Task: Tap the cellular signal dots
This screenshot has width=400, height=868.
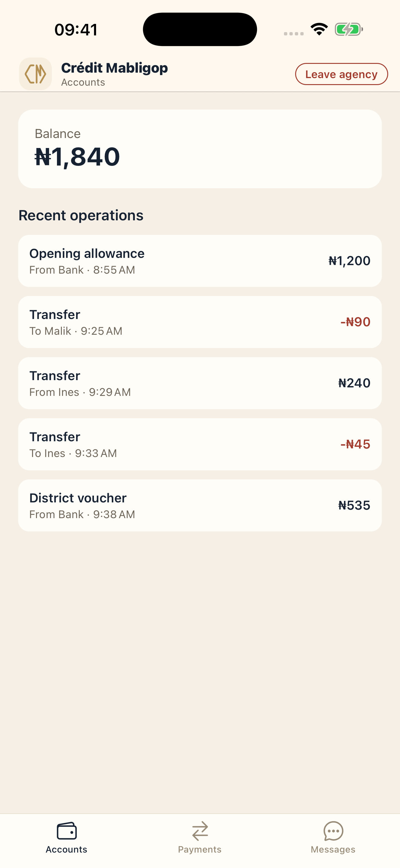Action: (x=293, y=33)
